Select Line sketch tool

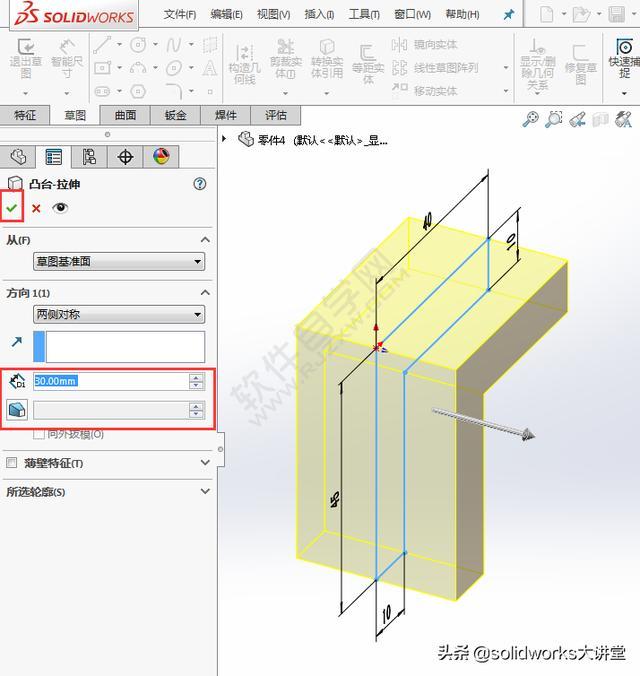pyautogui.click(x=103, y=45)
